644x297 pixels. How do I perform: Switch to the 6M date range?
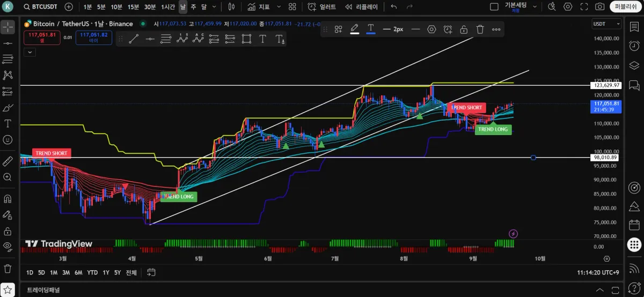tap(78, 272)
